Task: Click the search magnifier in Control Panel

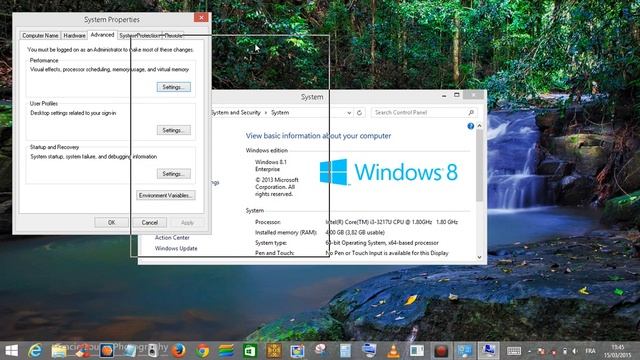Action: click(x=471, y=112)
